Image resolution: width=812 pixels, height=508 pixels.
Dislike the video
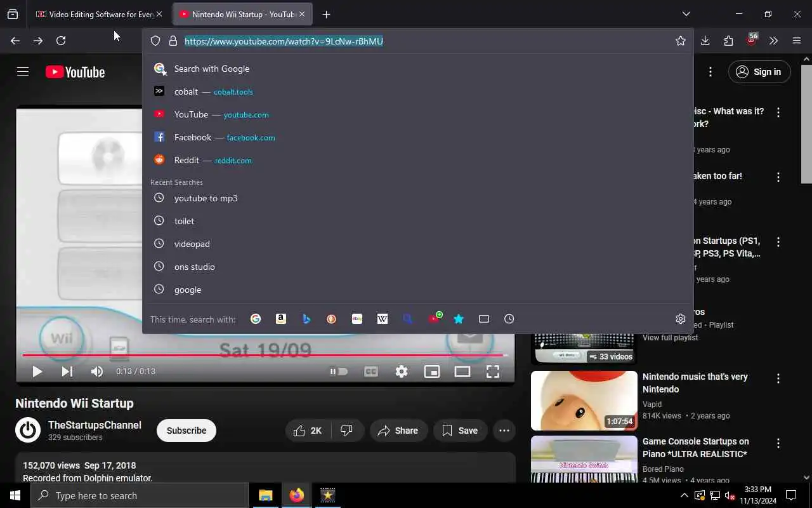(347, 431)
